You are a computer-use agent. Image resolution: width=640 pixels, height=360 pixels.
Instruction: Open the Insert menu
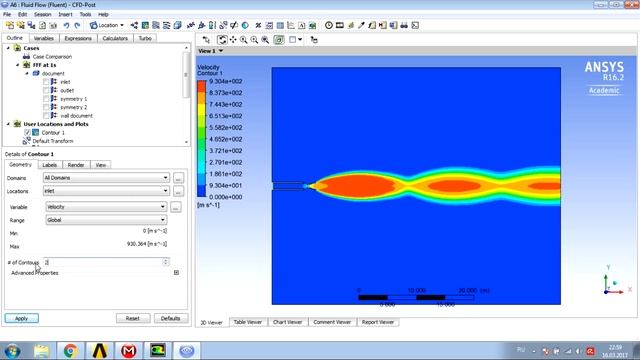pyautogui.click(x=65, y=14)
